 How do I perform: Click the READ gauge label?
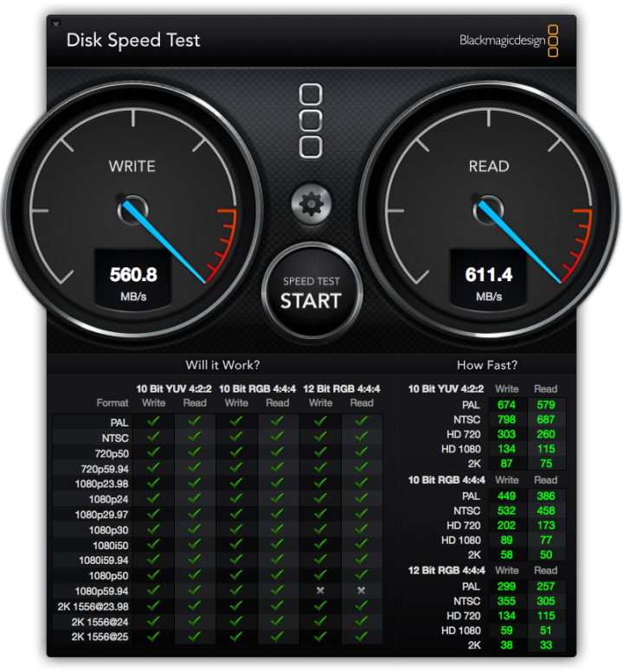point(489,166)
